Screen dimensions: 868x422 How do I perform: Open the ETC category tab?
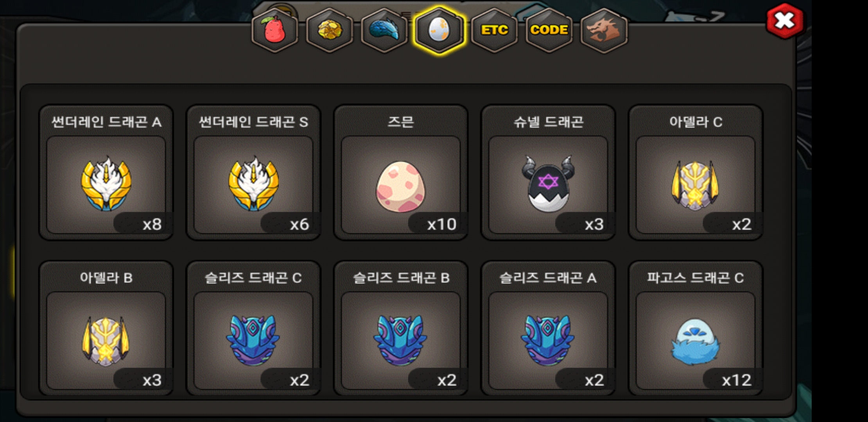click(494, 30)
